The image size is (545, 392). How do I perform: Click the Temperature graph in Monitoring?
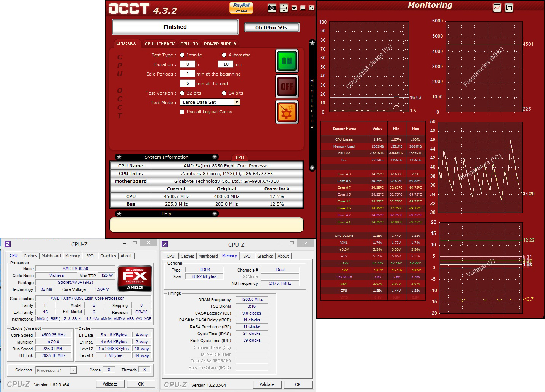(x=480, y=168)
